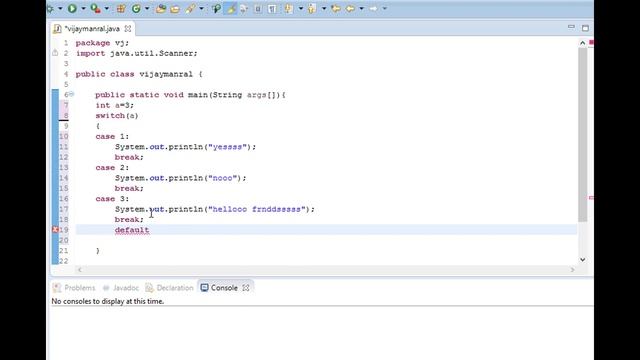The width and height of the screenshot is (640, 360).
Task: Click Run Last Tool icon with red toolbox
Action: tap(96, 8)
